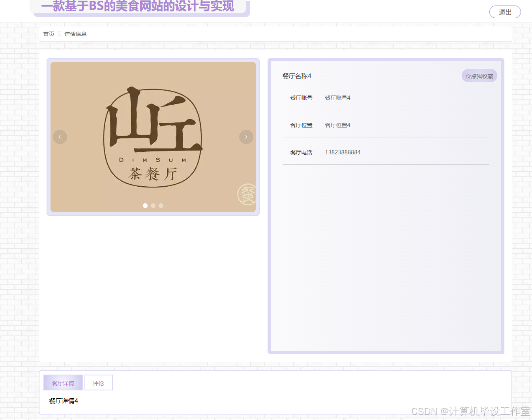Select second carousel indicator dot
Viewport: 532px width, 420px height.
[153, 206]
